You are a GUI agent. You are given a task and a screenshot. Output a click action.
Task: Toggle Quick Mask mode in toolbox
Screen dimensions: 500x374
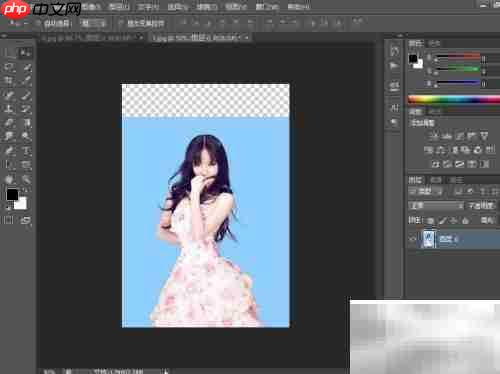[9, 220]
